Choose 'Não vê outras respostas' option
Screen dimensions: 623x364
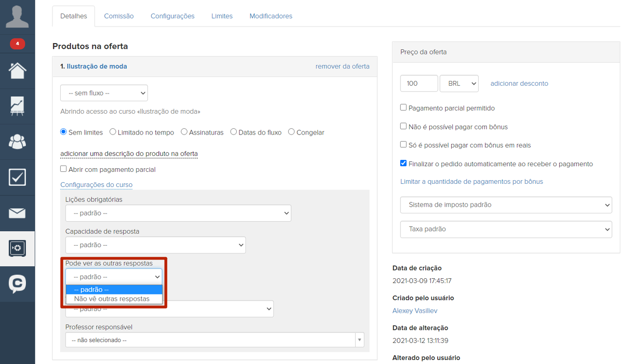tap(112, 299)
